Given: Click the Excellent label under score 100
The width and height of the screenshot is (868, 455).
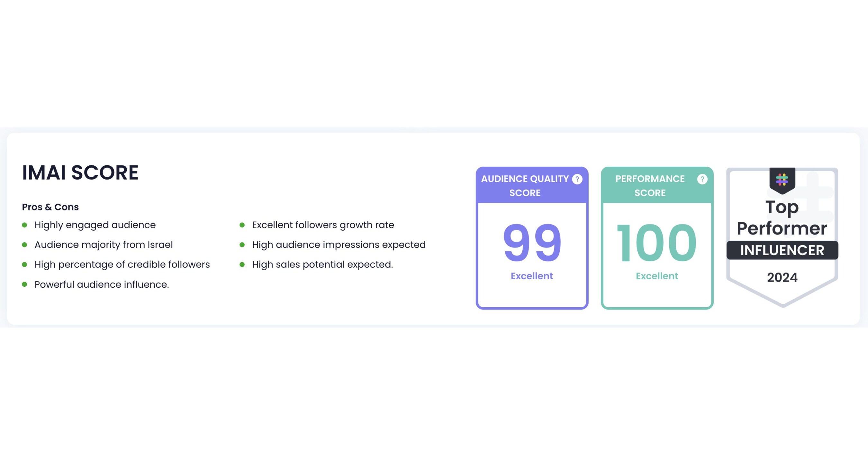Looking at the screenshot, I should click(x=657, y=275).
